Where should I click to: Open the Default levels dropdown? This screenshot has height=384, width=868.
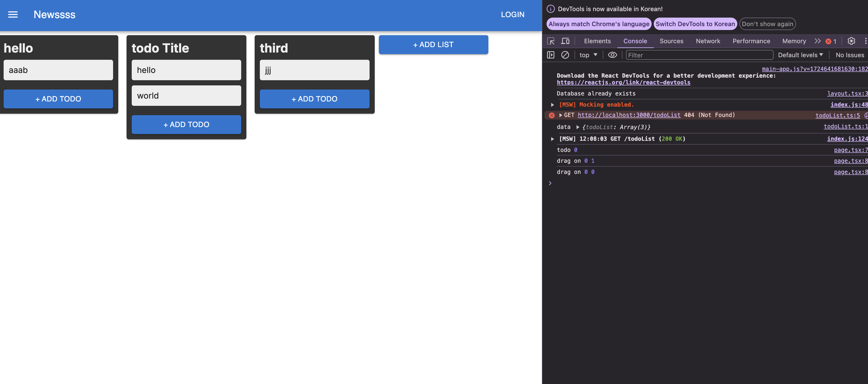[x=800, y=55]
